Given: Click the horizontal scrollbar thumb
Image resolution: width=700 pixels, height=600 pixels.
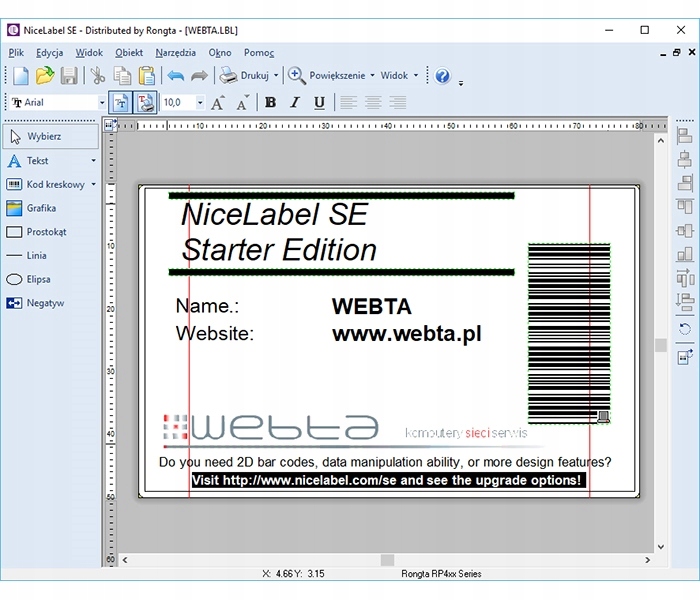Looking at the screenshot, I should 388,560.
